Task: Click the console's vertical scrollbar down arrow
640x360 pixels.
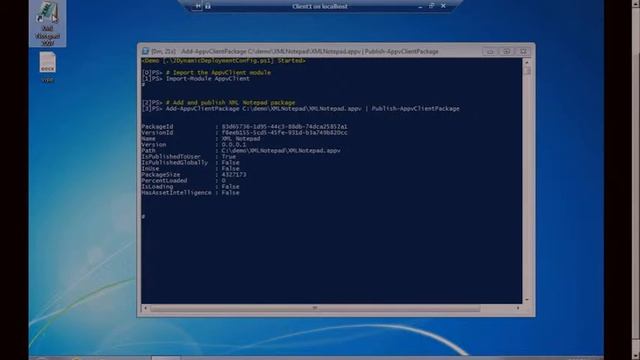Action: pos(527,300)
